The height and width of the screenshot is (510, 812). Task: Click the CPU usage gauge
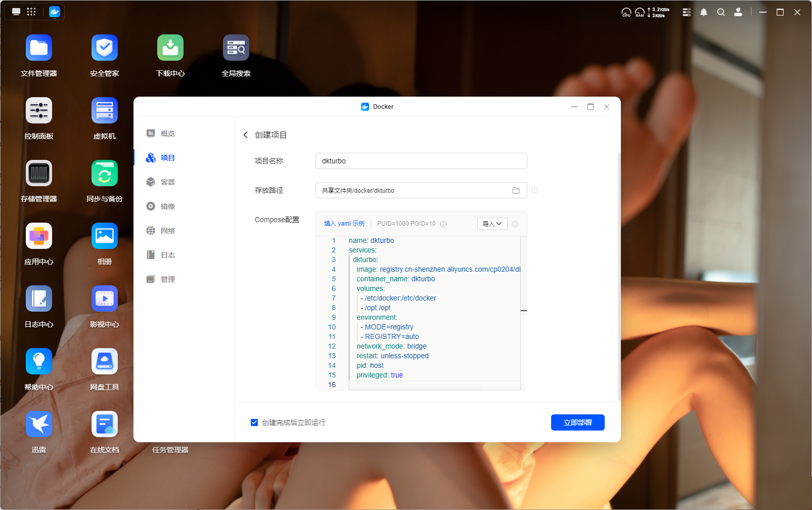[626, 12]
